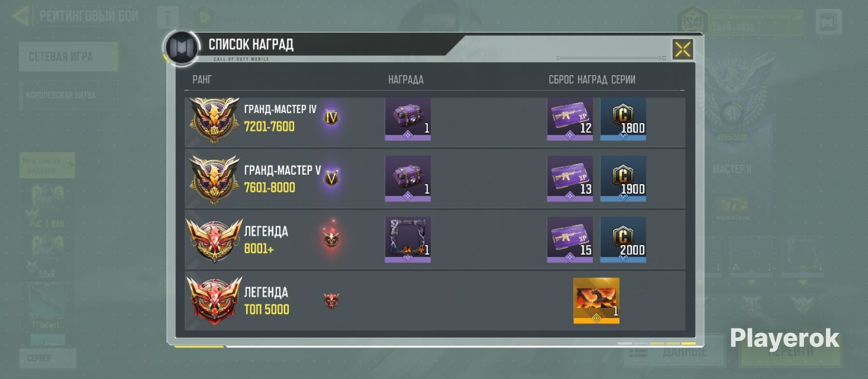868x379 pixels.
Task: Tap the 1900 credits reward icon
Action: pos(623,179)
